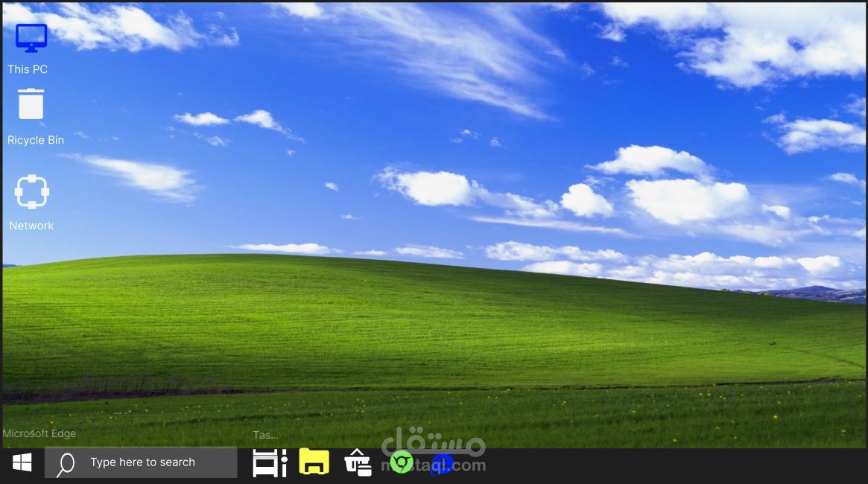
Task: Click the 'Microsoft Edge' label text
Action: (x=39, y=433)
